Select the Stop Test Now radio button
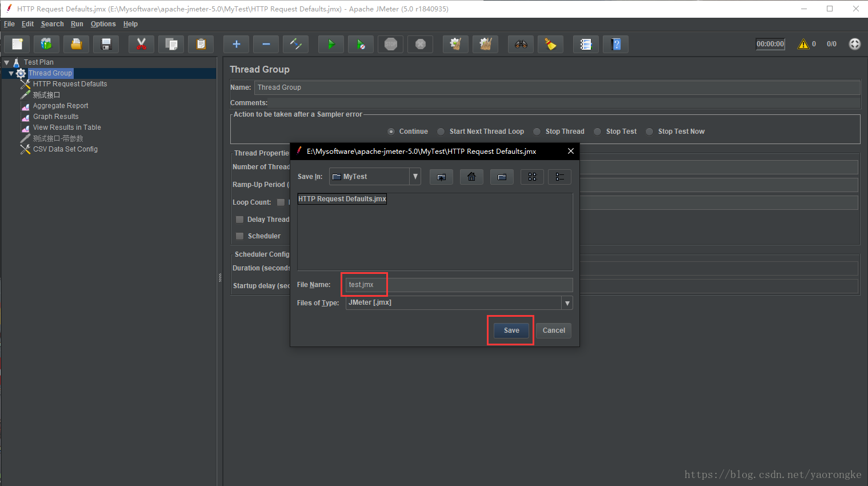868x486 pixels. pyautogui.click(x=649, y=132)
